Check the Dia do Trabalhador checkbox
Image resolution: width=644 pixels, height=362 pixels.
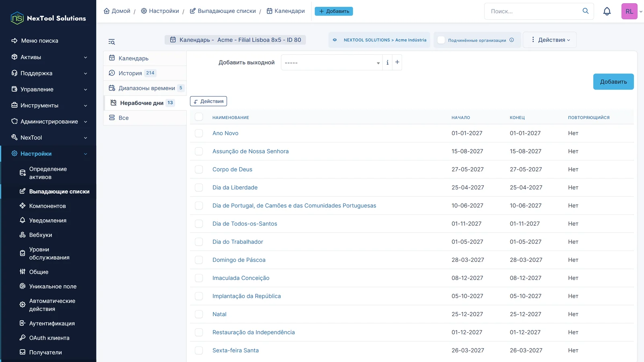click(199, 242)
